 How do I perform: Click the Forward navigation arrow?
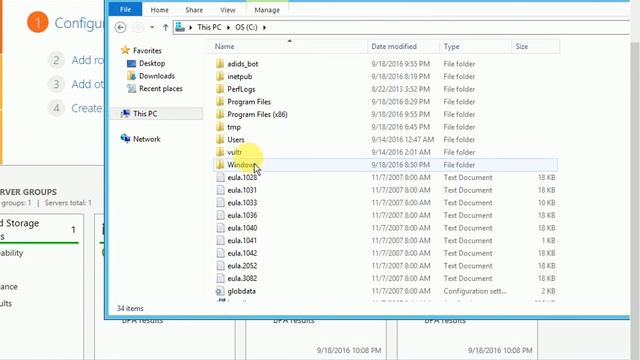(138, 27)
